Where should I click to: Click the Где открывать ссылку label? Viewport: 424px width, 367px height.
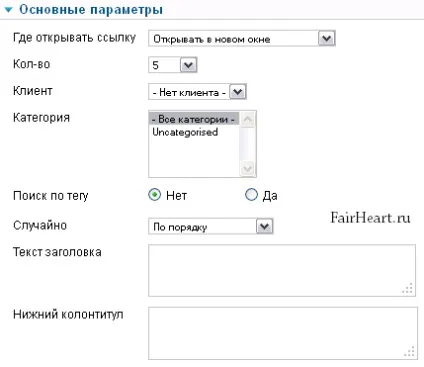click(x=74, y=38)
